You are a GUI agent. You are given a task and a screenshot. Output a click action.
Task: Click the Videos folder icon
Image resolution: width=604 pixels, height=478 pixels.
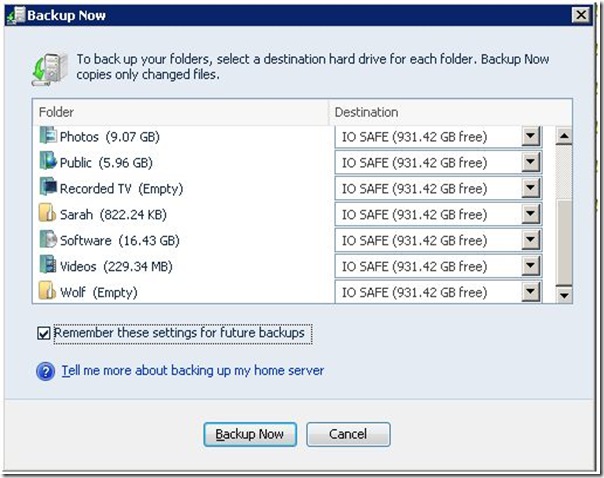(47, 266)
